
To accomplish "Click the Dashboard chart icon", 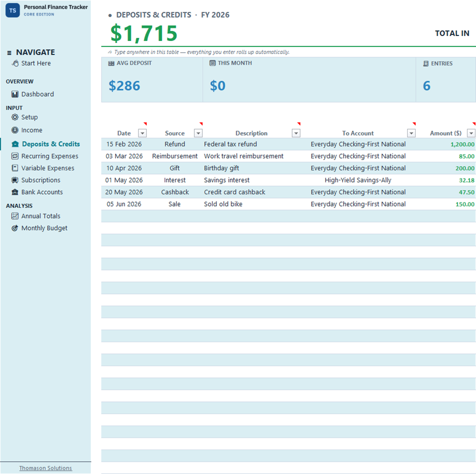I will [x=15, y=94].
